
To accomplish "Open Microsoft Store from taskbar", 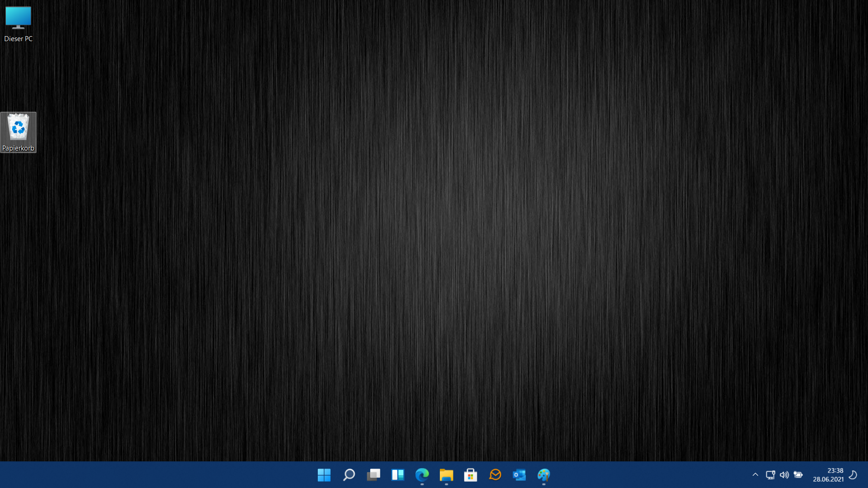I will pyautogui.click(x=471, y=475).
